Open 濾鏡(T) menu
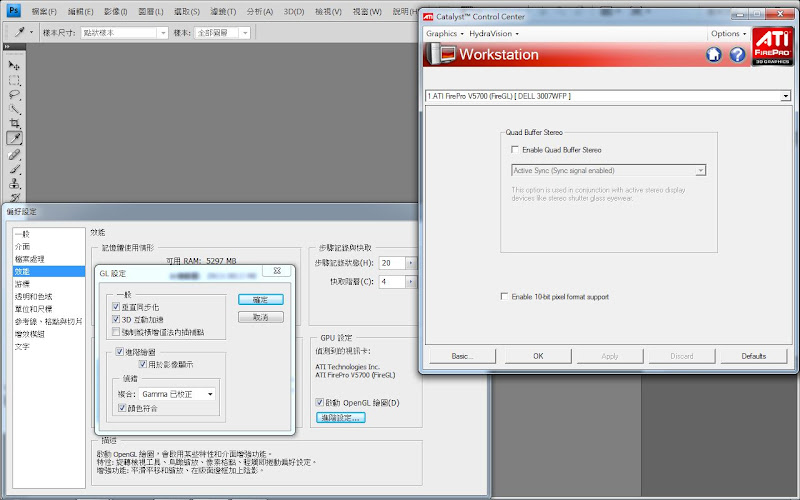The height and width of the screenshot is (500, 800). point(223,11)
